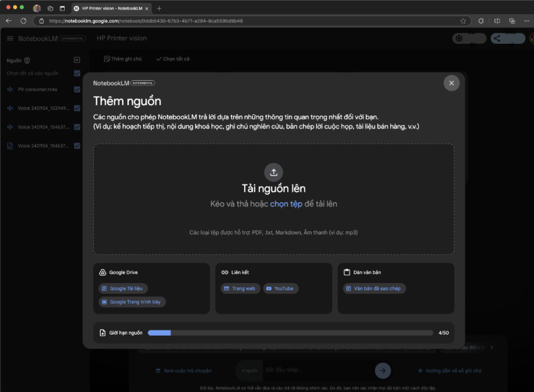Expand suggestions with the right chevron arrow

pos(491,347)
